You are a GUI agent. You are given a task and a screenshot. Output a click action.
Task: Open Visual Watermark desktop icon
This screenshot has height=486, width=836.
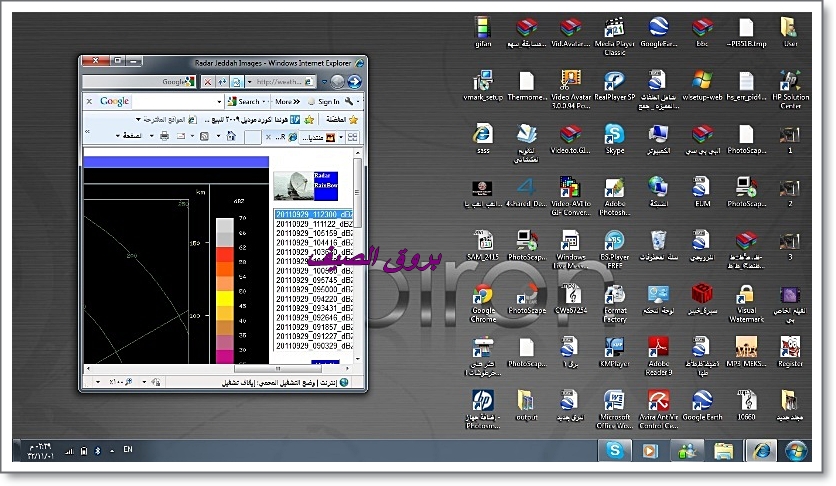[x=746, y=303]
